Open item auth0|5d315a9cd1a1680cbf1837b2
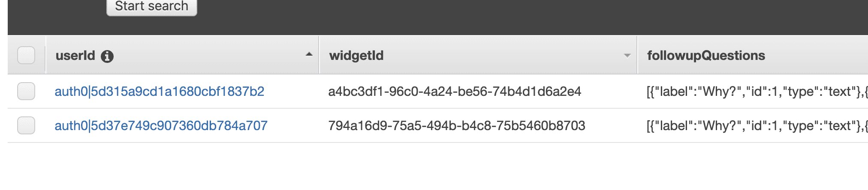 pos(159,91)
